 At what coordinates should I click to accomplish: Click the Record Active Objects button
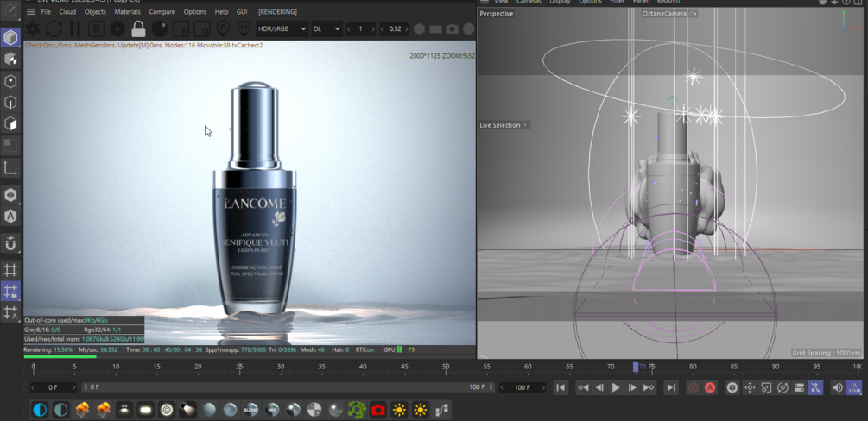click(x=693, y=388)
